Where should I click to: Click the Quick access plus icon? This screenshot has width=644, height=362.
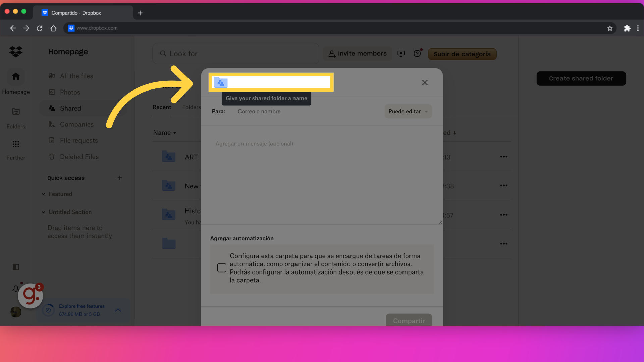click(x=119, y=177)
